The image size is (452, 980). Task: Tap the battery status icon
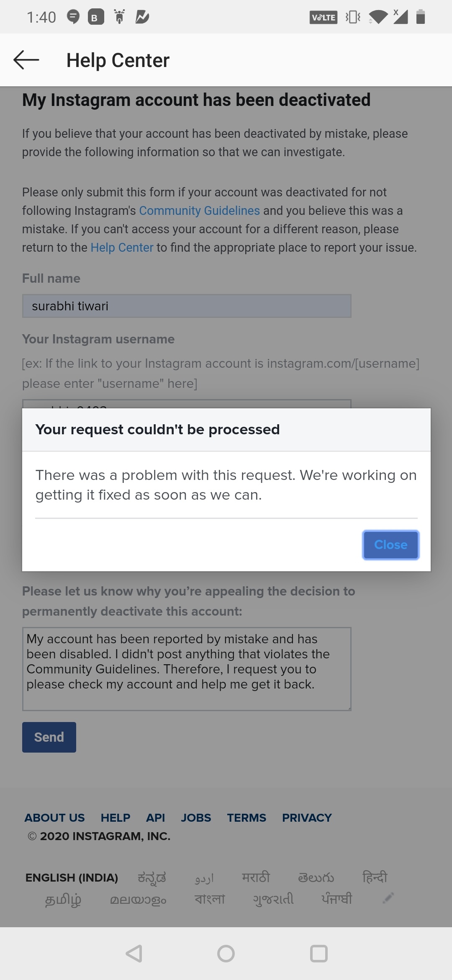point(421,17)
